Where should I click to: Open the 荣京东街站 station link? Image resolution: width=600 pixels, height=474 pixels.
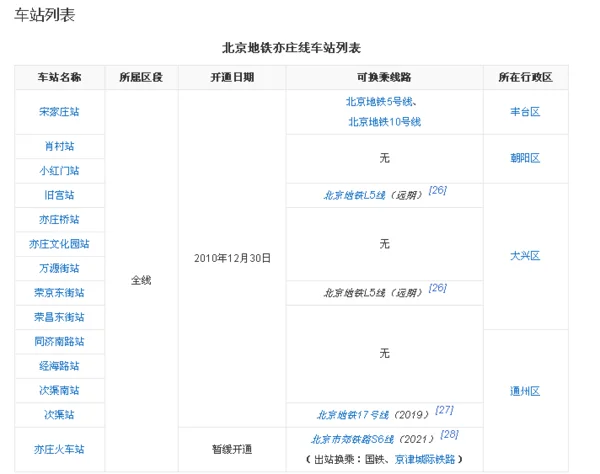point(59,293)
